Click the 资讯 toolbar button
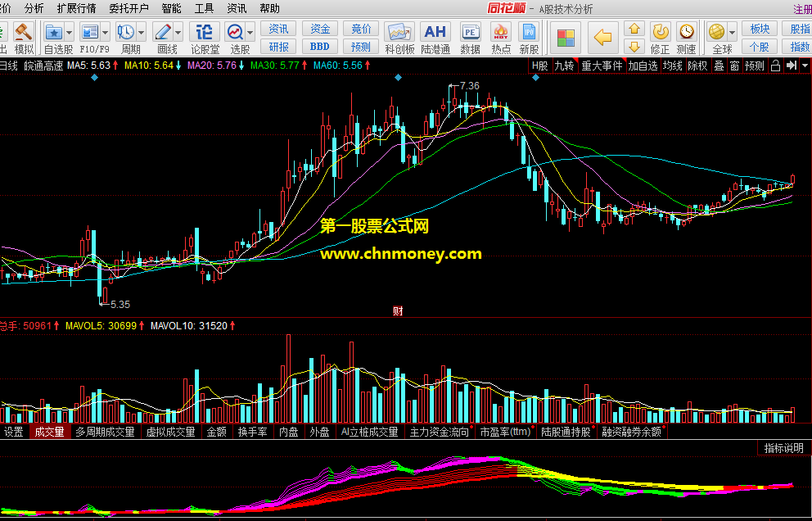The image size is (812, 521). pyautogui.click(x=278, y=29)
